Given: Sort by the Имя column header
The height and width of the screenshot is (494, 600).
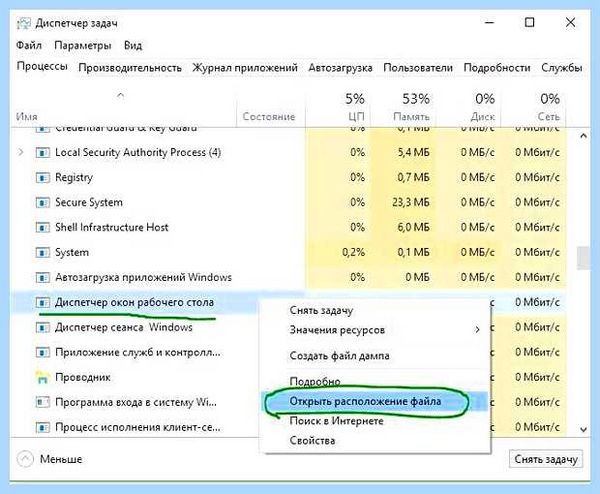Looking at the screenshot, I should click(x=27, y=116).
